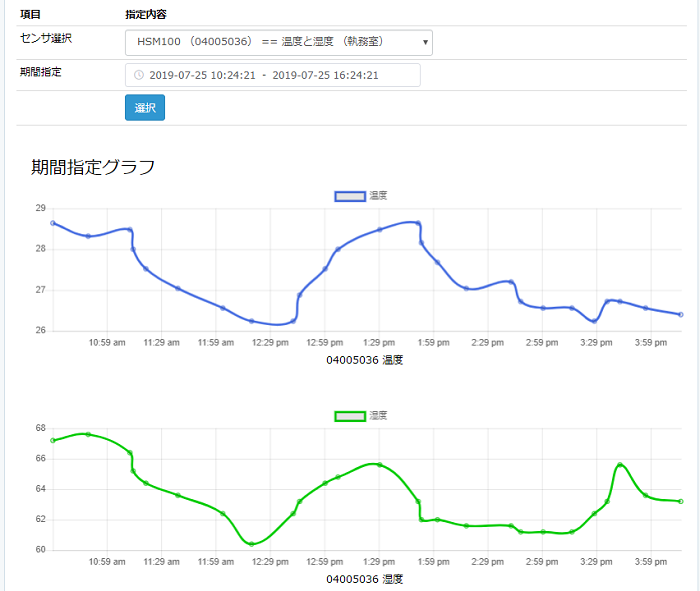Click the 04005036 湿度 axis title

(364, 579)
